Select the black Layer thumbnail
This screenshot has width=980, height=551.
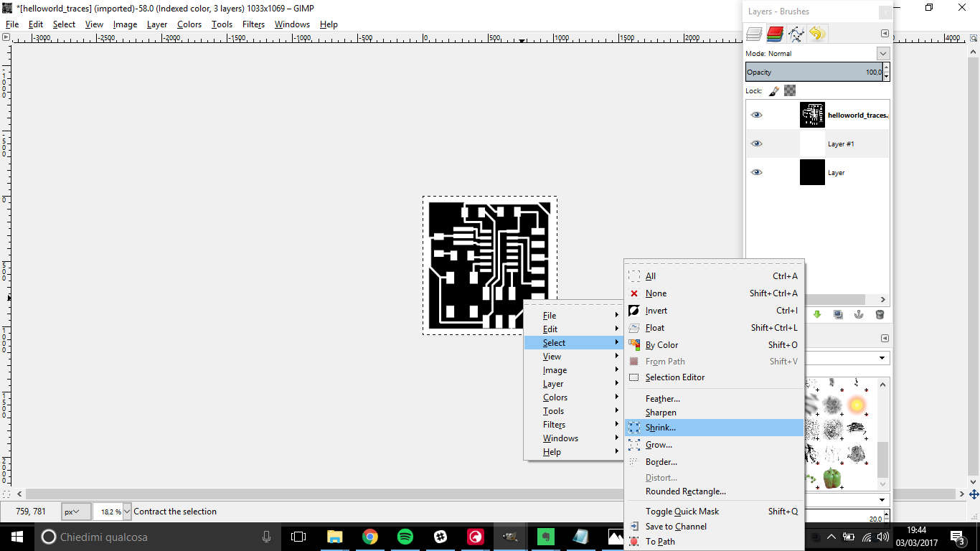coord(812,172)
